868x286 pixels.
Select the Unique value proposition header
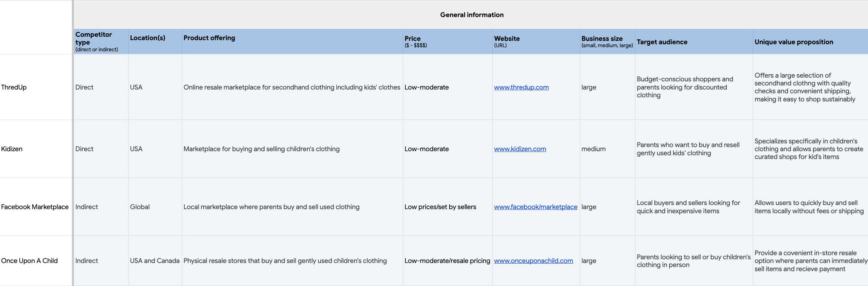coord(810,42)
